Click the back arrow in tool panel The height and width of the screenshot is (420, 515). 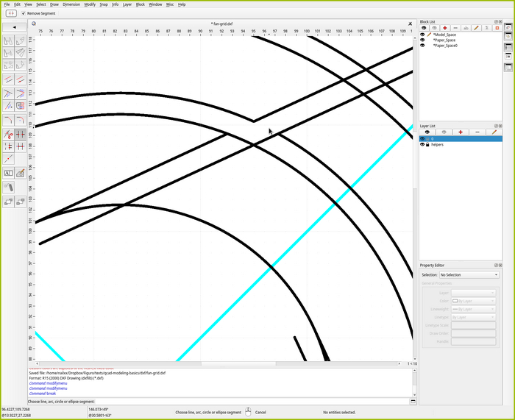tap(15, 28)
